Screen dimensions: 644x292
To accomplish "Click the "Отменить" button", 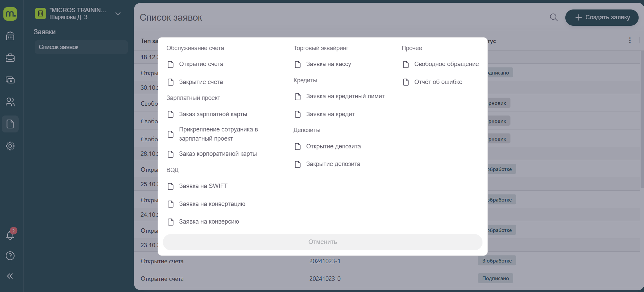I will coord(322,242).
